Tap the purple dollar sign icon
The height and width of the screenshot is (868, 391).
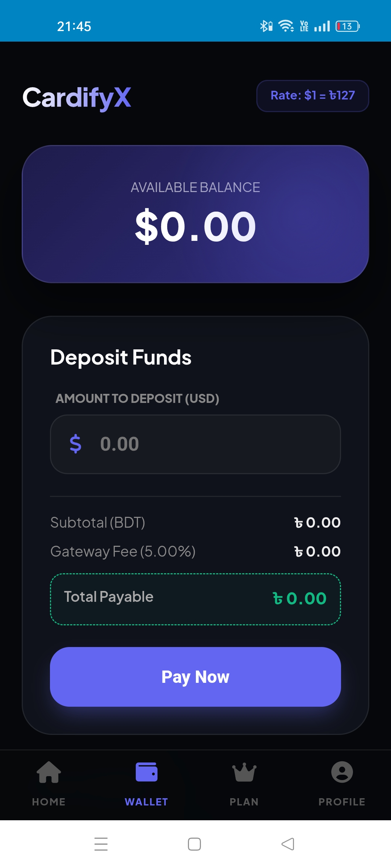pos(75,444)
